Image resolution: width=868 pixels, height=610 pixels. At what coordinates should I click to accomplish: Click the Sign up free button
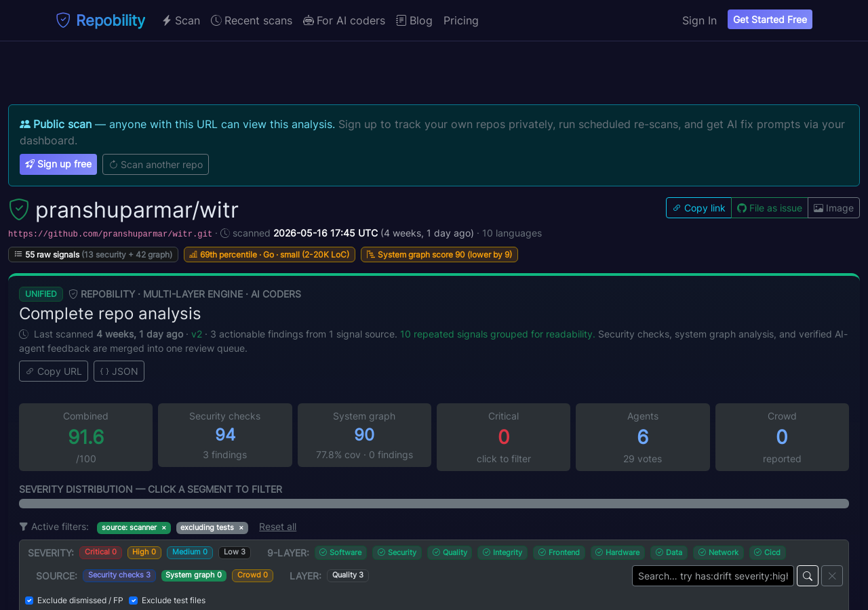(x=58, y=164)
